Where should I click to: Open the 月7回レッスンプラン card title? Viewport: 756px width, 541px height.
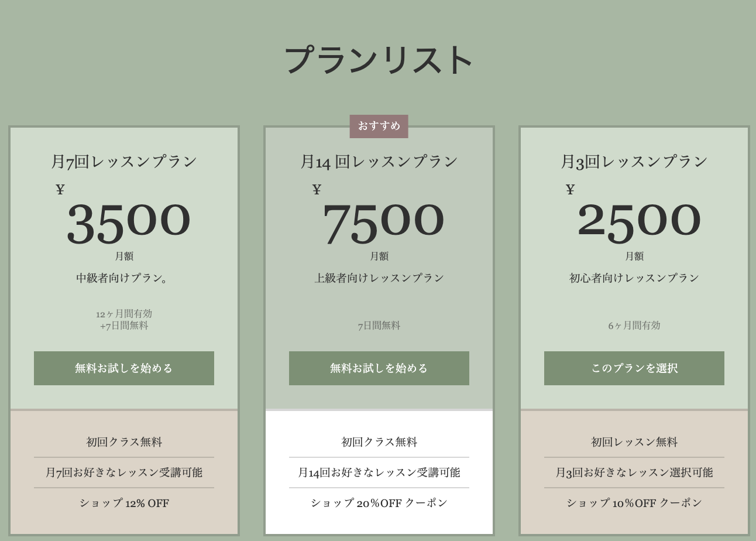pos(123,160)
